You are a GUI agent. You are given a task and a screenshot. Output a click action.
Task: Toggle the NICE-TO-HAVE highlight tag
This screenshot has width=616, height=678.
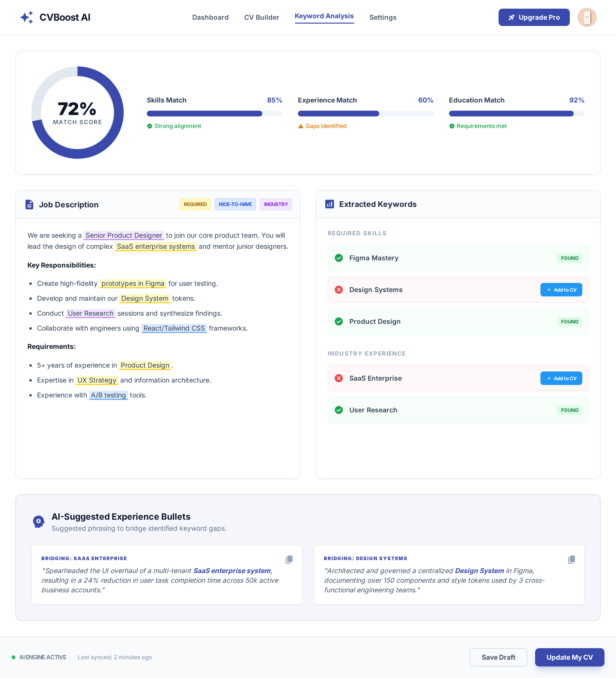[235, 204]
